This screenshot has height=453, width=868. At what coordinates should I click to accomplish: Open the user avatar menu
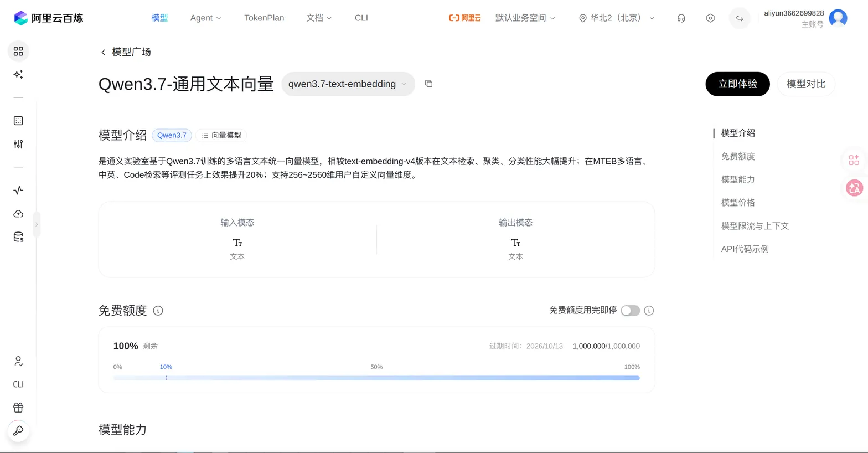[x=838, y=18]
